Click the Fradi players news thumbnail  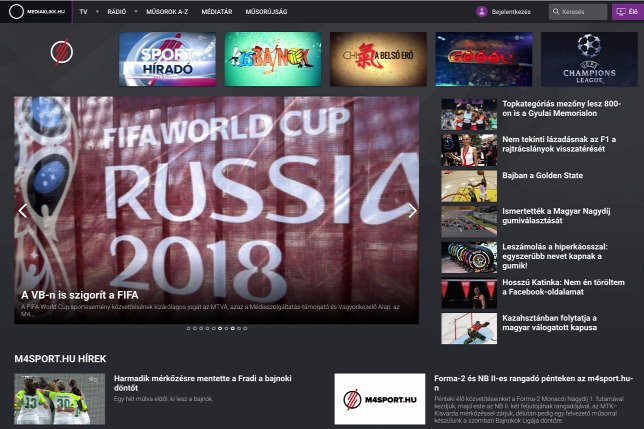tap(60, 399)
